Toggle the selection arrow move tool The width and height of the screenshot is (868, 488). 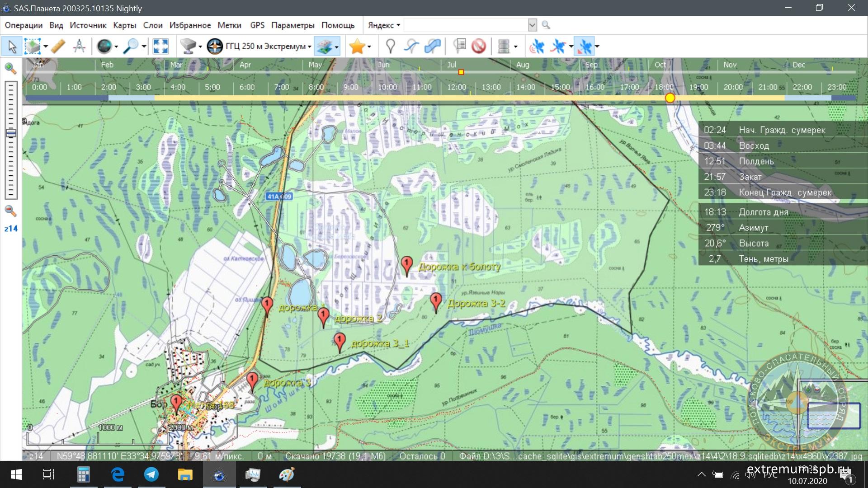coord(12,46)
